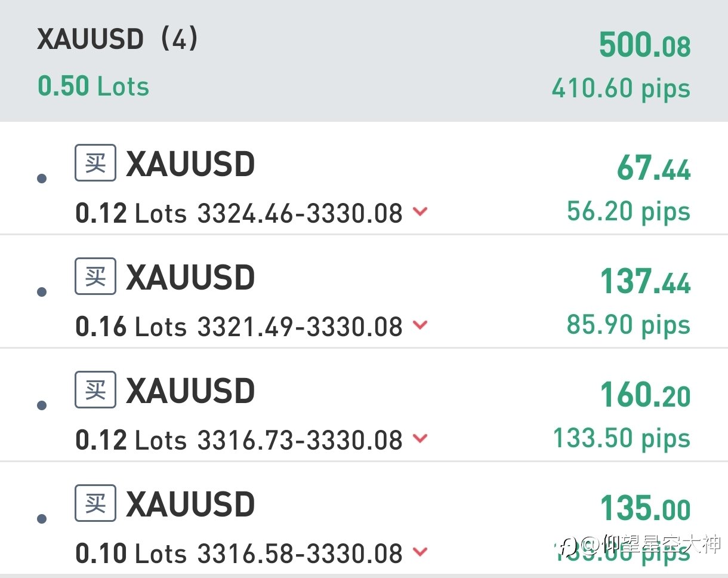The height and width of the screenshot is (578, 728).
Task: Collapse the XAUUSD (4) group header
Action: [x=364, y=61]
